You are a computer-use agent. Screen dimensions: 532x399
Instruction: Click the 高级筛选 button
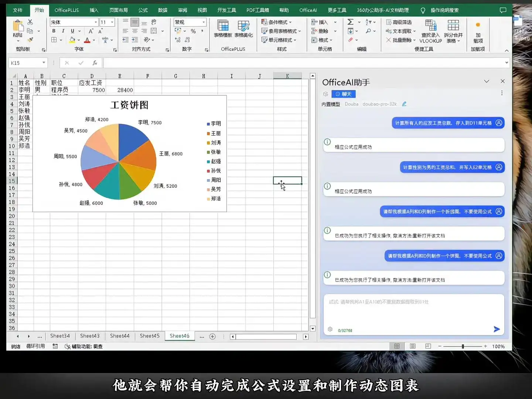399,22
